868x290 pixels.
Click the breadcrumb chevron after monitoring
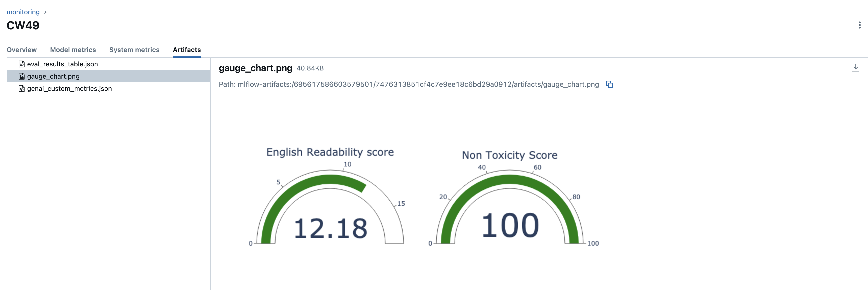[x=45, y=12]
